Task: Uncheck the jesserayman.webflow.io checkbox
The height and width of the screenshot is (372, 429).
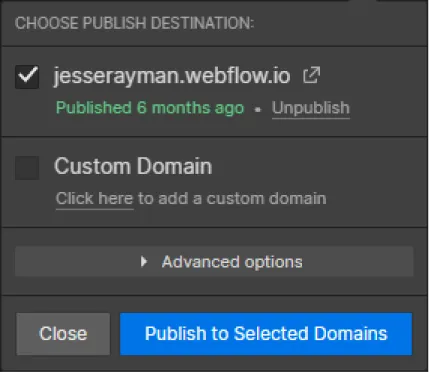Action: click(27, 77)
